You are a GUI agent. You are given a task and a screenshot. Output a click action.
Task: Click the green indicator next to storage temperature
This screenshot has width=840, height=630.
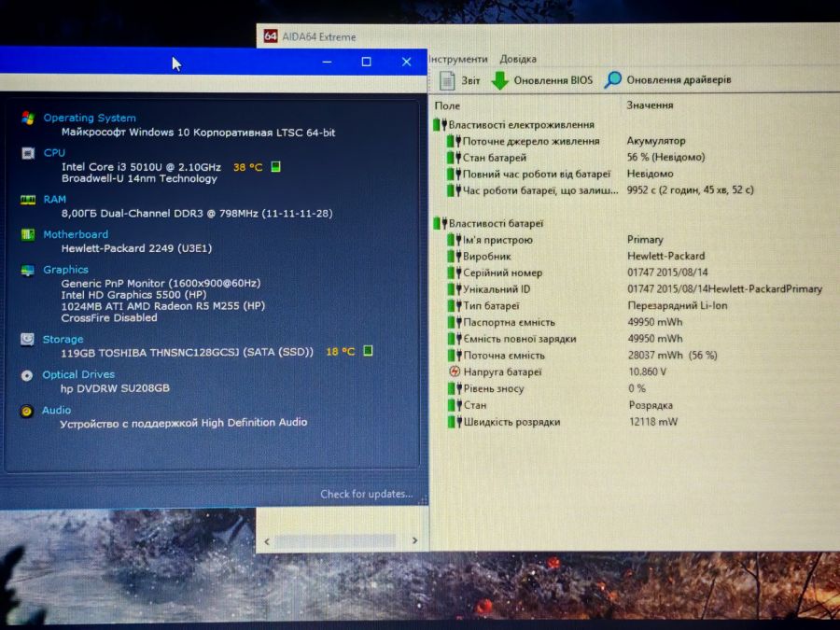pyautogui.click(x=368, y=351)
